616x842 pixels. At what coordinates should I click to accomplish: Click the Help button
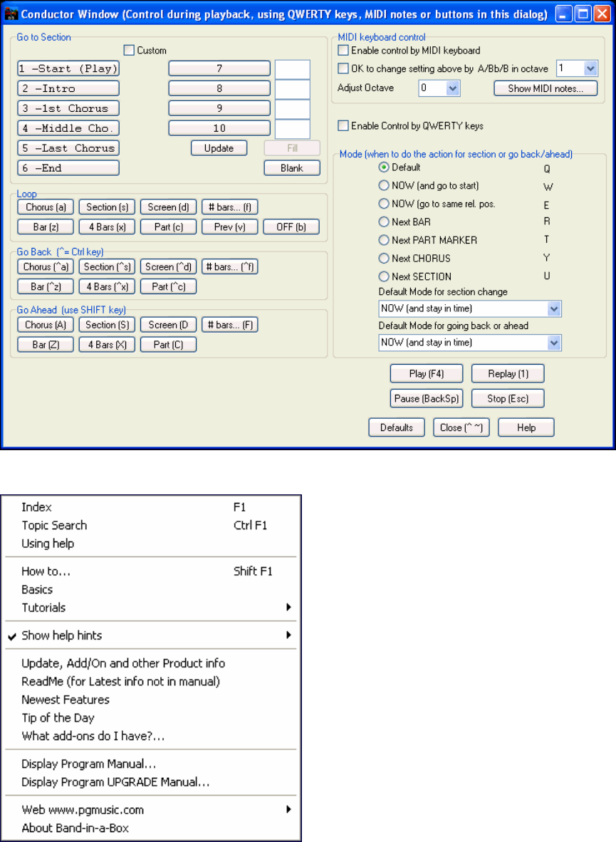coord(526,427)
